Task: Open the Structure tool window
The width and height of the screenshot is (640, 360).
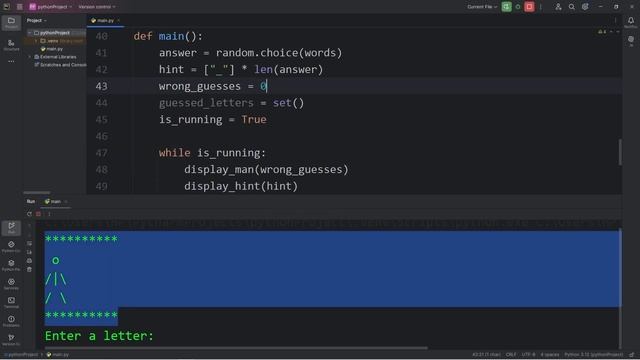Action: tap(11, 44)
